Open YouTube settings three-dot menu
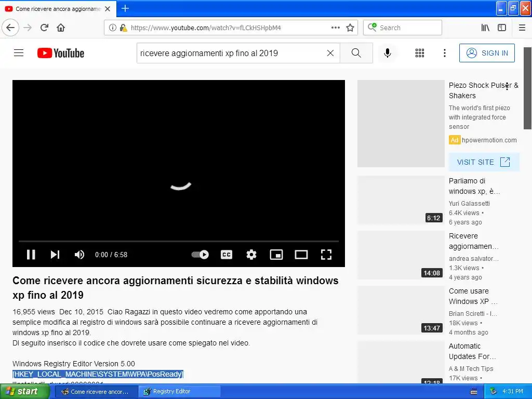 [445, 53]
